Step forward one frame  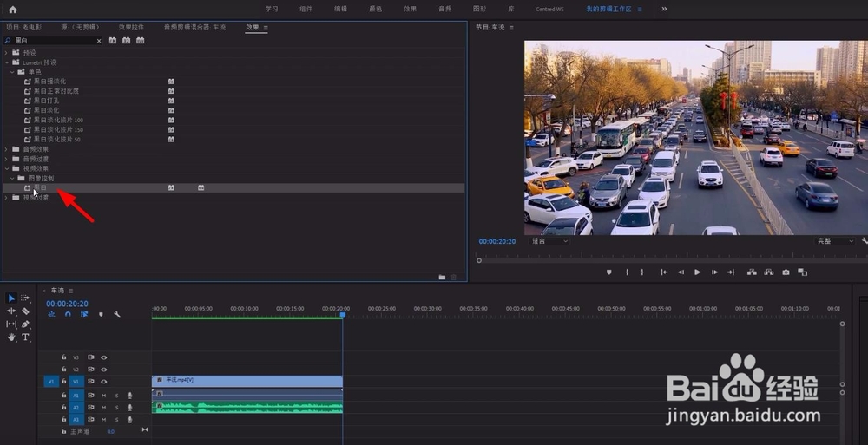point(714,272)
